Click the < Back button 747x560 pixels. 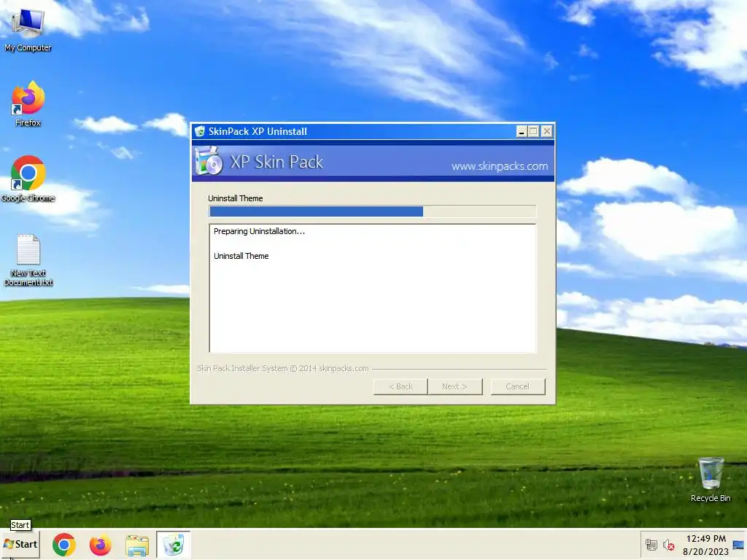(400, 386)
